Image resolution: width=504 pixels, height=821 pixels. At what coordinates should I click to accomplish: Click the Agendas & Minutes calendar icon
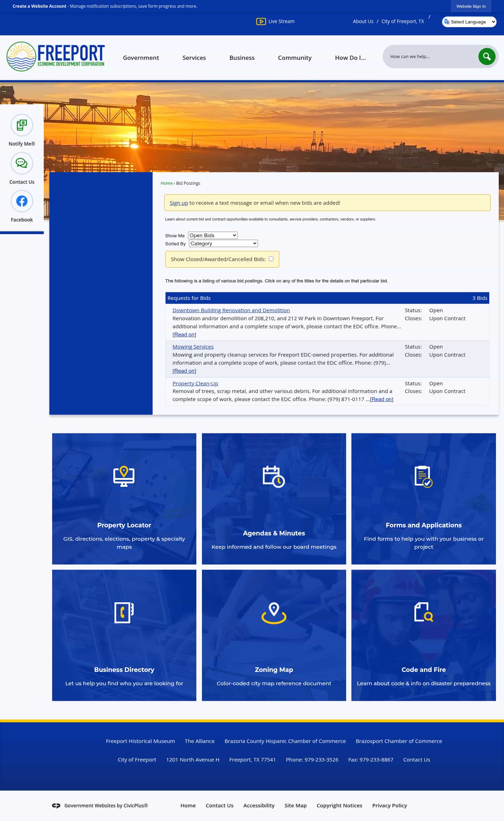274,476
